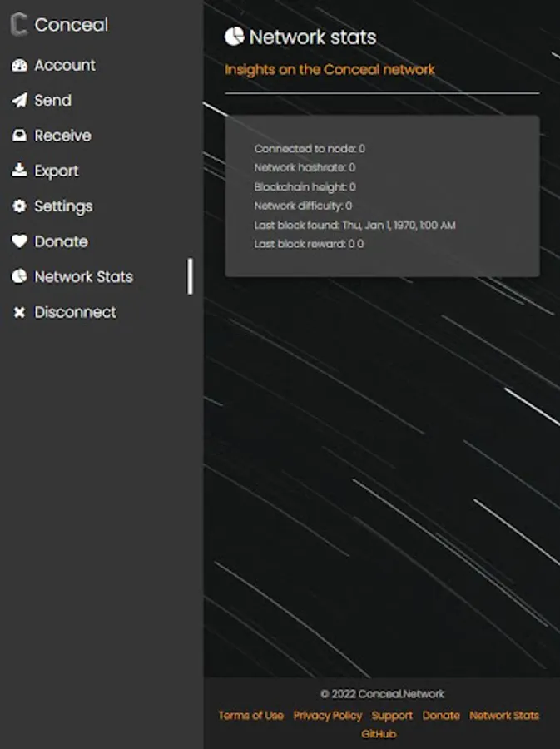This screenshot has height=749, width=560.
Task: Open the Terms of Use footer link
Action: [251, 716]
